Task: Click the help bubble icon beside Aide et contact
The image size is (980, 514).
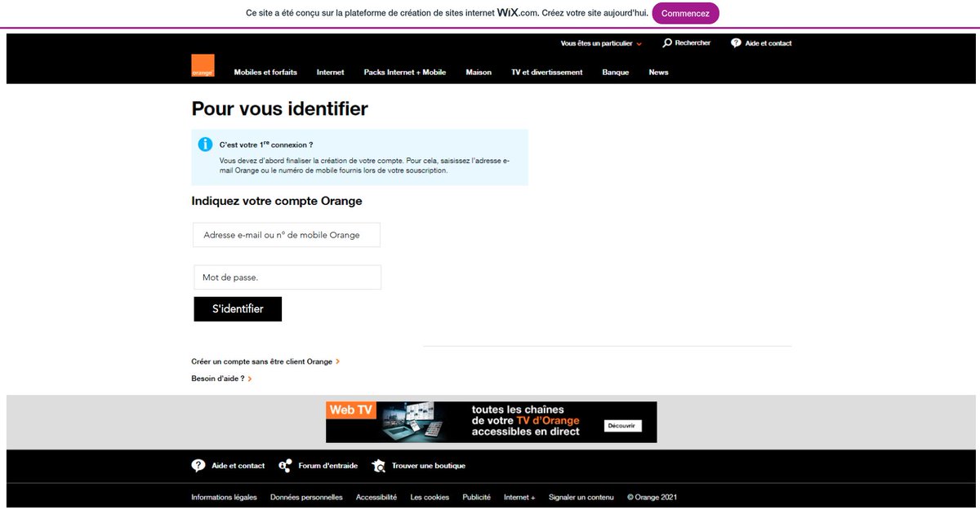Action: coord(736,43)
